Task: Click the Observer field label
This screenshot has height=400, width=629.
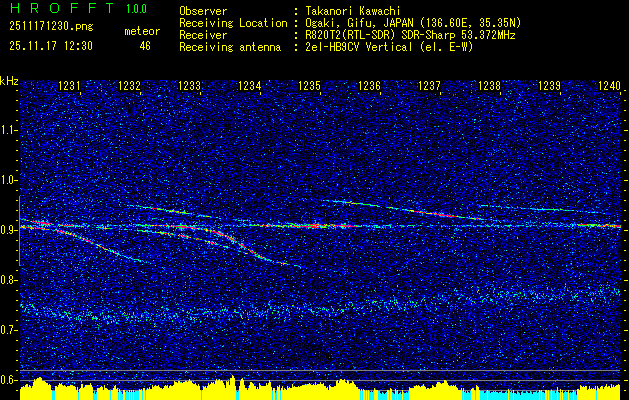Action: 203,11
